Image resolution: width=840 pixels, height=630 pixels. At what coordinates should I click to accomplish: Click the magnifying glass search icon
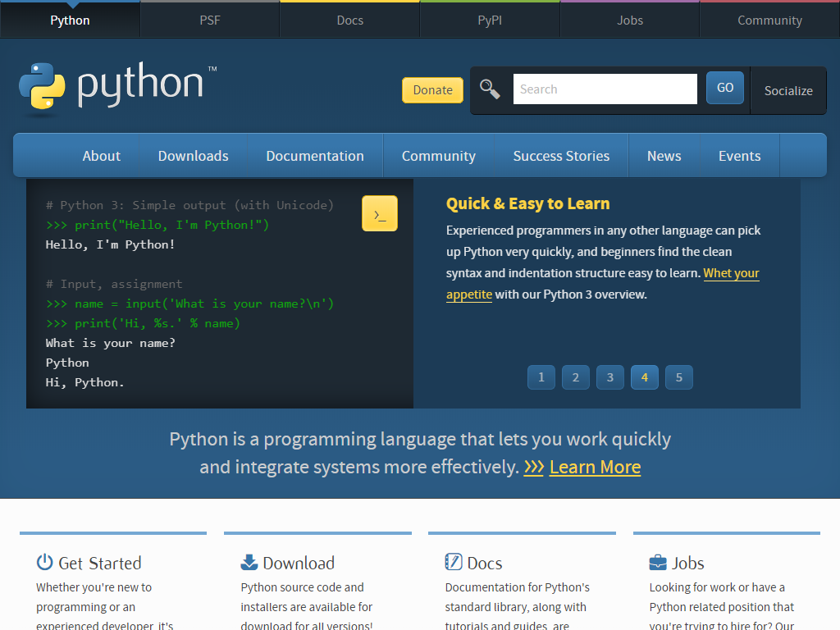tap(490, 89)
